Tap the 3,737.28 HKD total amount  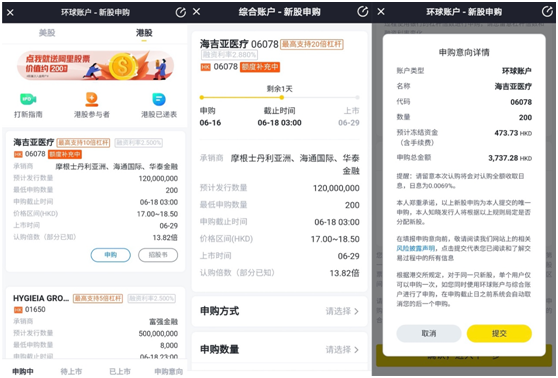pos(510,158)
